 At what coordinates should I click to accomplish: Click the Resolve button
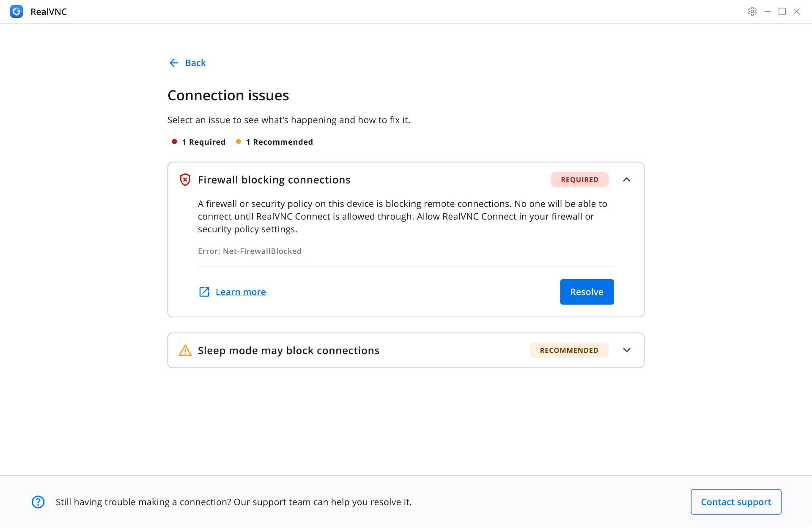pos(587,292)
